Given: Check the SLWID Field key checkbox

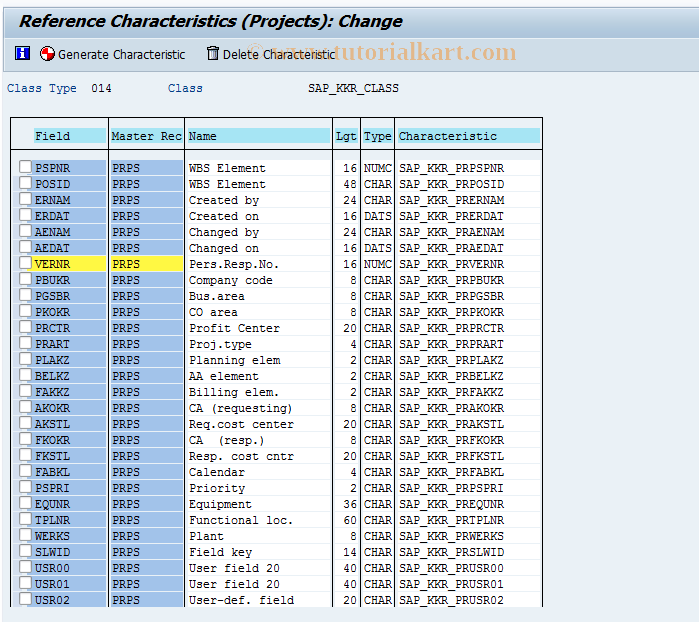Looking at the screenshot, I should [x=25, y=551].
